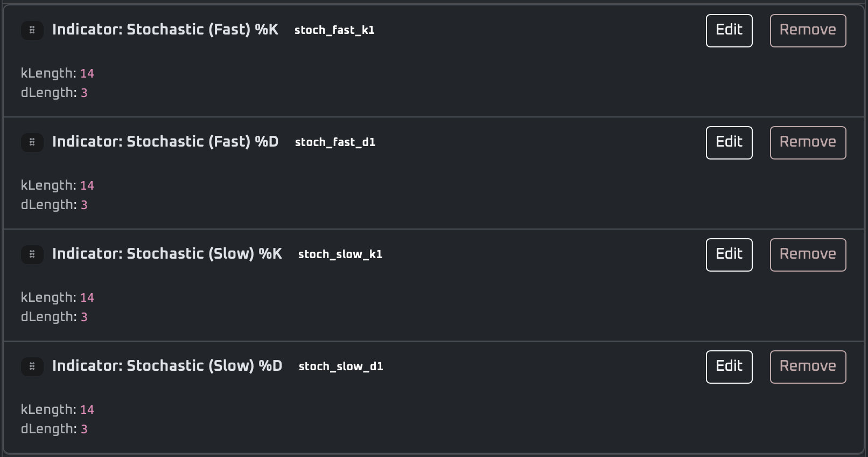Image resolution: width=868 pixels, height=457 pixels.
Task: Remove the Stochastic (Fast) %K indicator
Action: pyautogui.click(x=808, y=31)
